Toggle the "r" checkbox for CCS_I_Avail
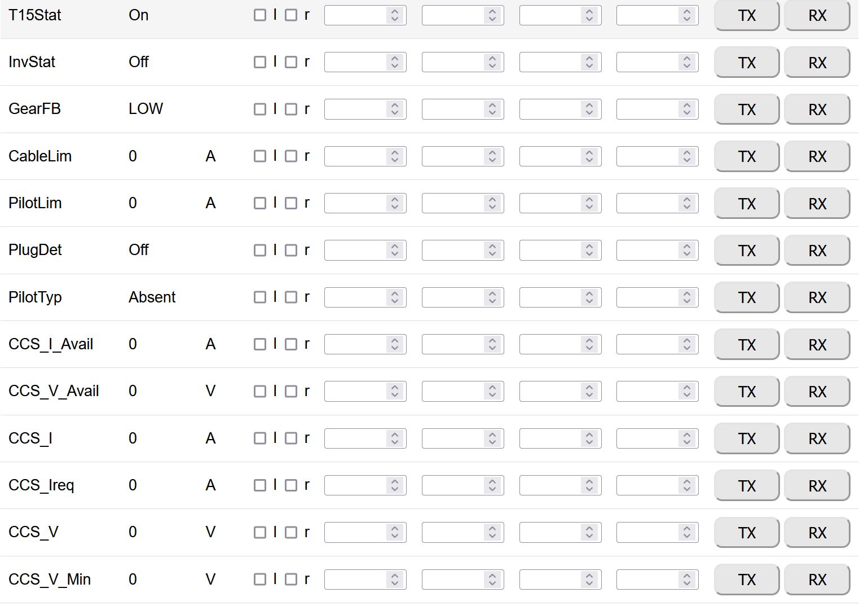 coord(291,344)
